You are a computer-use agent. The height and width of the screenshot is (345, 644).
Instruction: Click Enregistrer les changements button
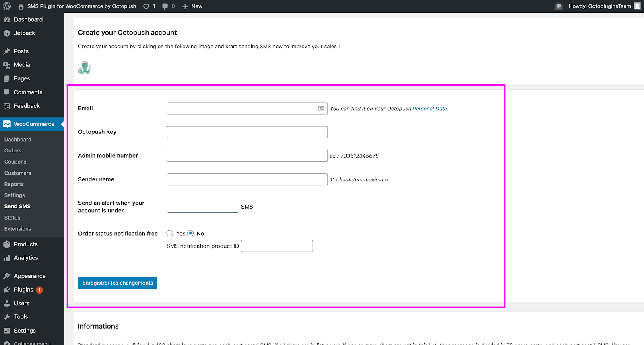click(x=118, y=283)
